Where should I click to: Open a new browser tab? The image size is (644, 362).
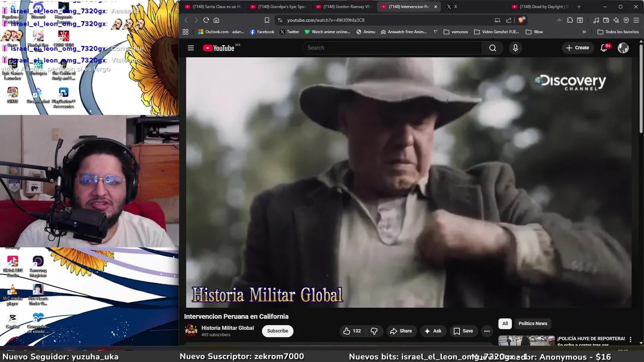tap(579, 7)
